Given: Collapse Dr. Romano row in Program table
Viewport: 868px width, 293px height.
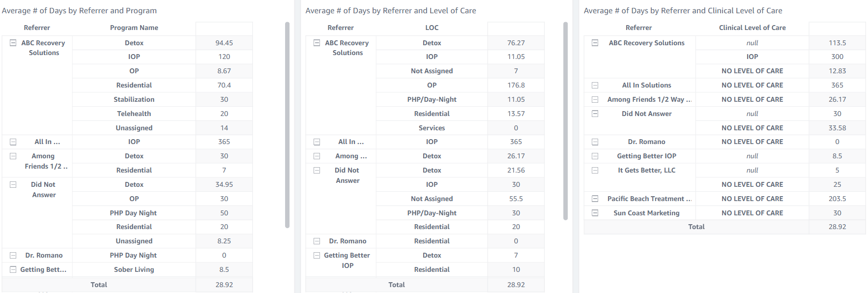Looking at the screenshot, I should [13, 256].
